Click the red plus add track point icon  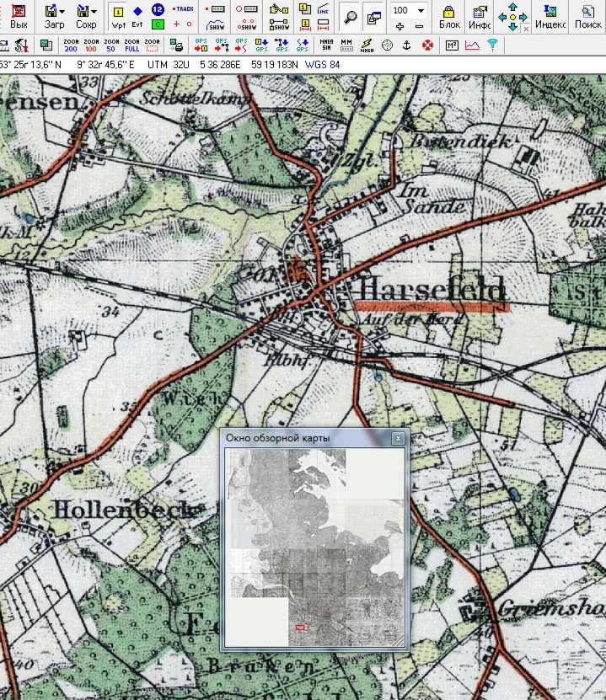click(177, 24)
